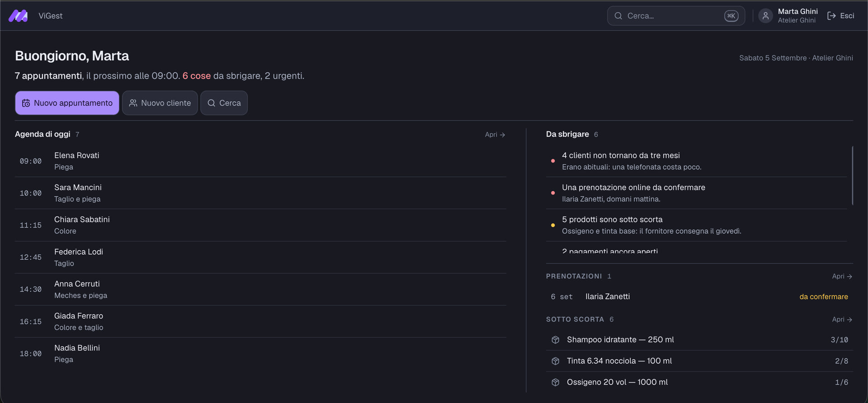Select 'Una prenotazione online da confermare'

click(x=697, y=193)
